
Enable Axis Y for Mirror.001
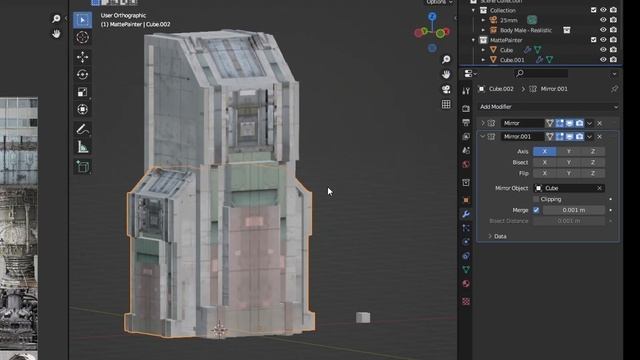569,151
